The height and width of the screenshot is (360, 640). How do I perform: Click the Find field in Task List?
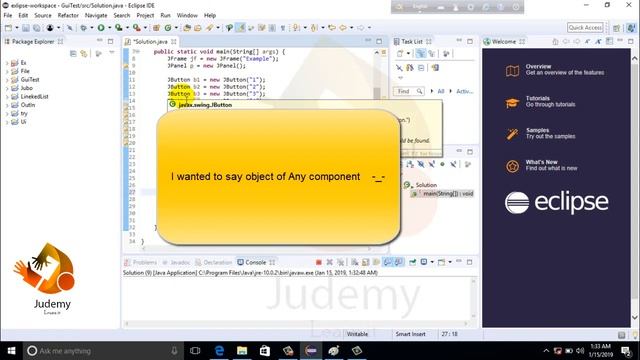pos(409,91)
